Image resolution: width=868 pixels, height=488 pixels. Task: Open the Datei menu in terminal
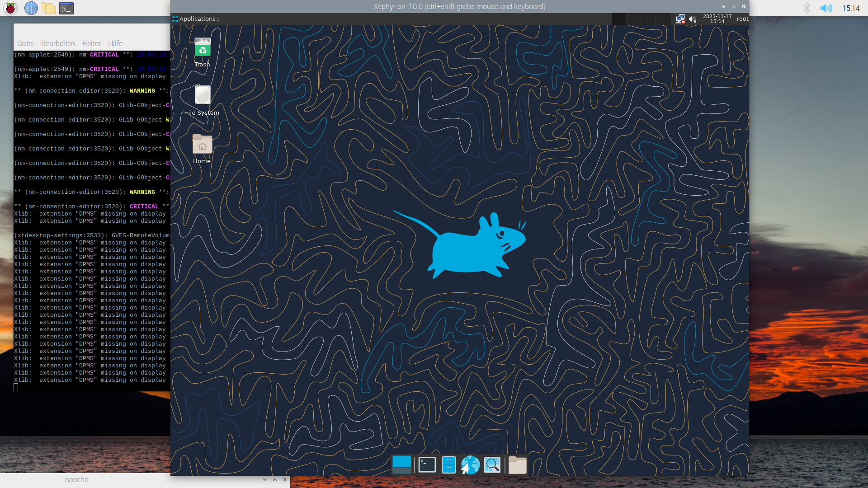click(25, 43)
